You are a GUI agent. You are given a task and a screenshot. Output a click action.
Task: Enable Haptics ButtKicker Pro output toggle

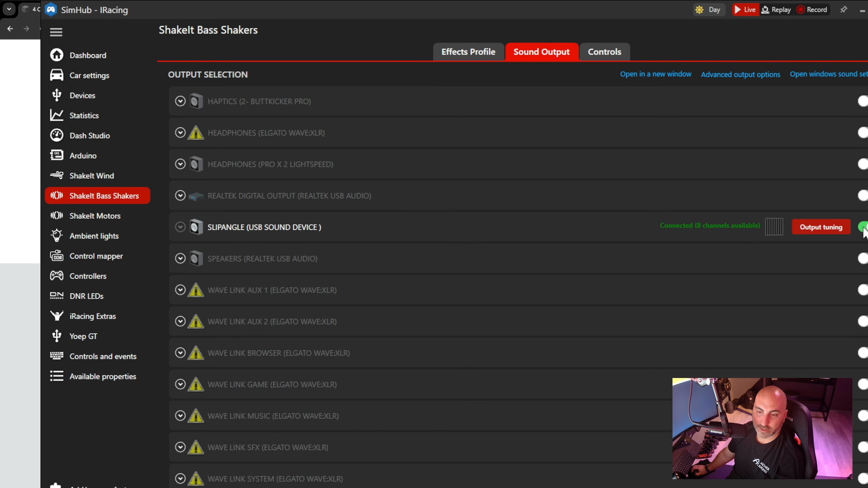(863, 101)
